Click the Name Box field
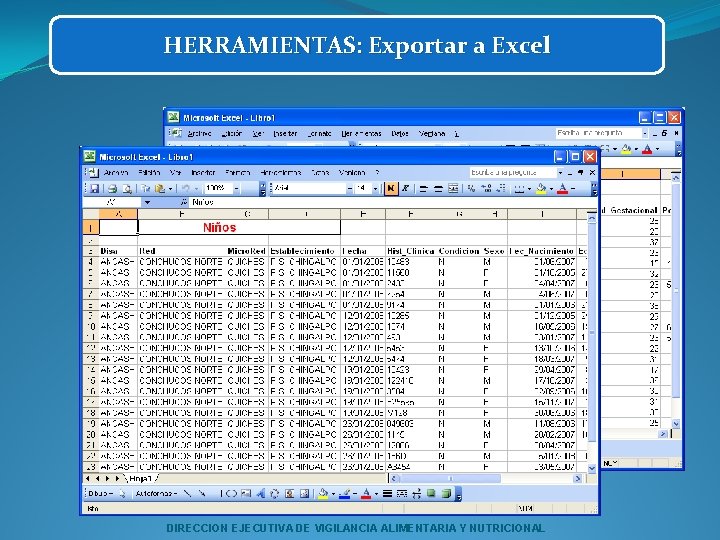720x540 pixels. tap(113, 202)
